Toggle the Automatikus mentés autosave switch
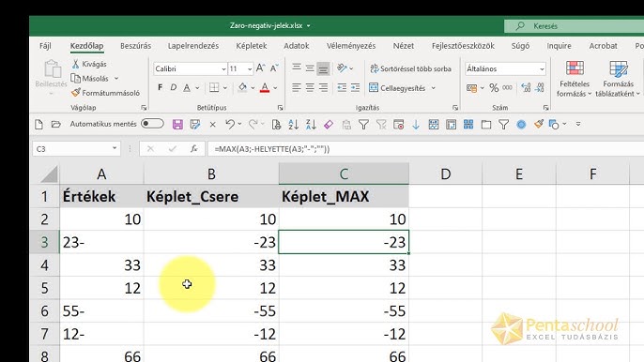Screen dimensions: 644x362 (x=152, y=124)
